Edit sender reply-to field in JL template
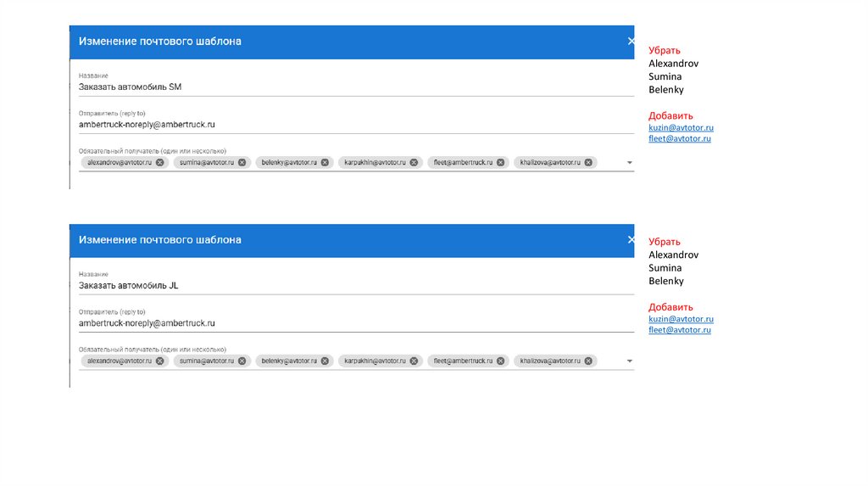Screen dimensions: 868x487 pyautogui.click(x=356, y=323)
